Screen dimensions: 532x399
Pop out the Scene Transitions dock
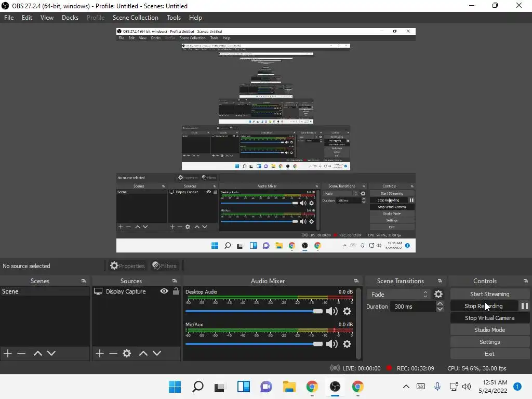440,281
